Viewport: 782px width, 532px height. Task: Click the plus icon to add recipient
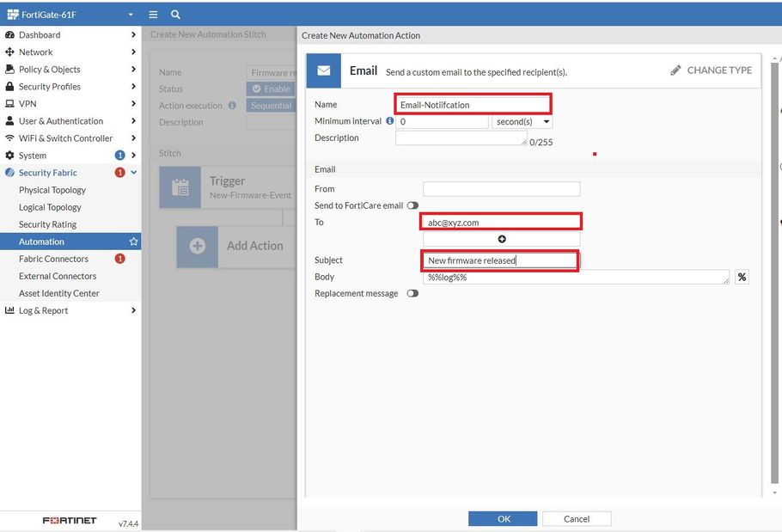(502, 239)
